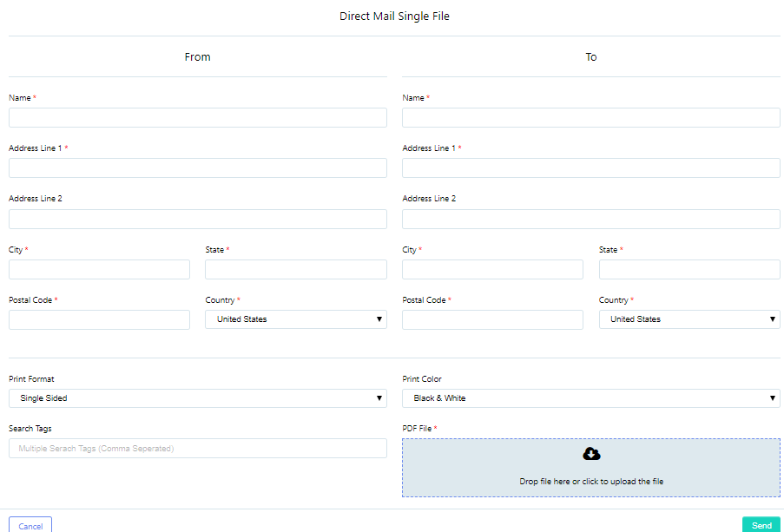Click the From City input

99,270
